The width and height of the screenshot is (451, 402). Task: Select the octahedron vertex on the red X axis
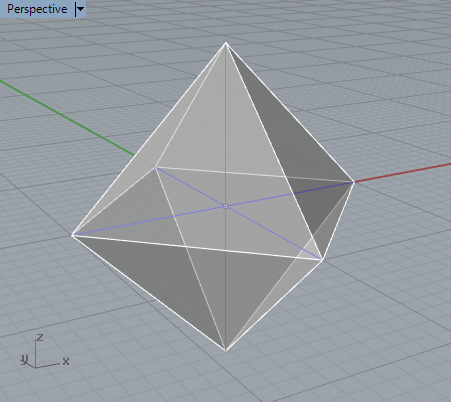pos(354,182)
